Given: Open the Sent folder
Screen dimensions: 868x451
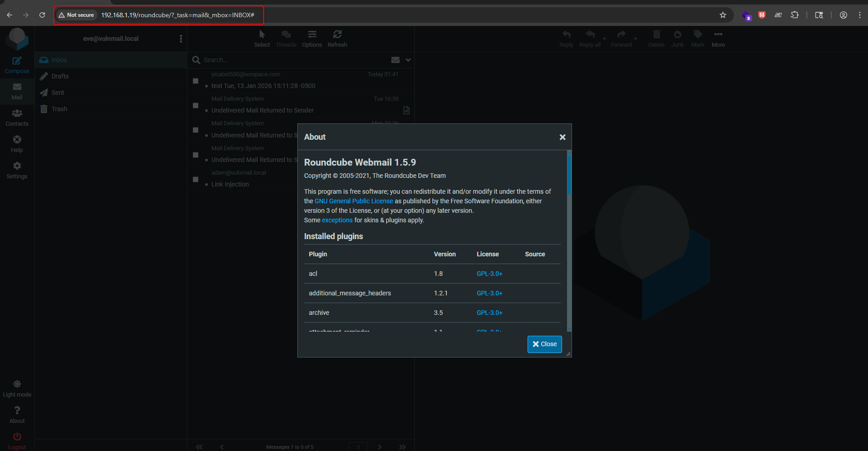Looking at the screenshot, I should click(x=111, y=93).
